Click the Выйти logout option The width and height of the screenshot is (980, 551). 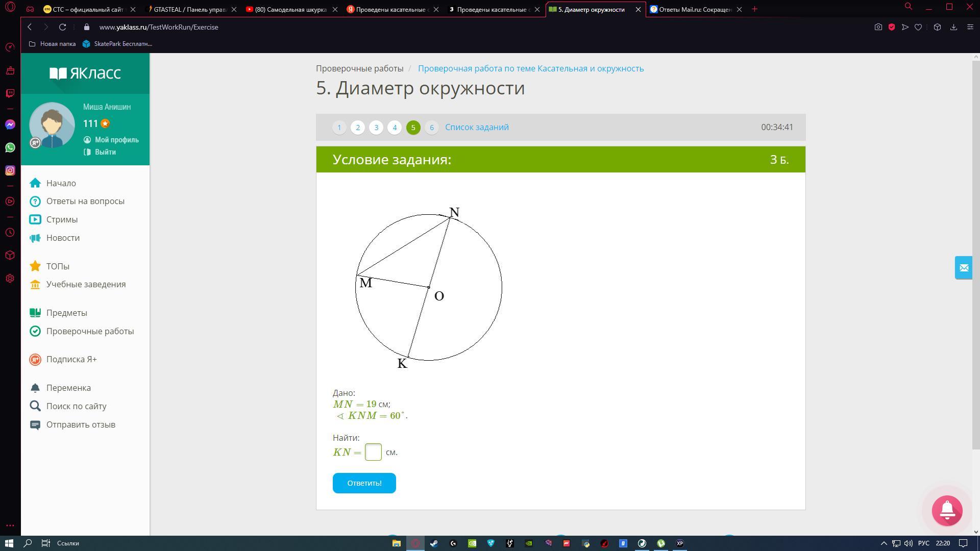106,152
